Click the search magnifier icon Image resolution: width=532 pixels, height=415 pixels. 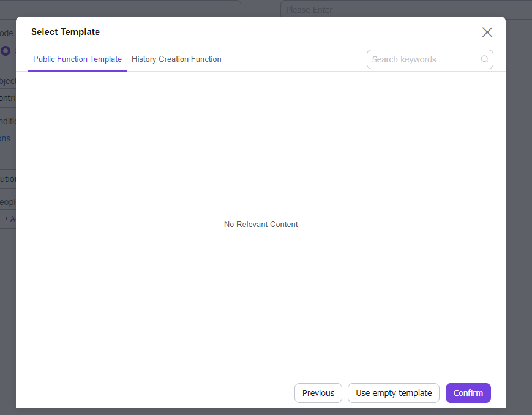coord(484,59)
